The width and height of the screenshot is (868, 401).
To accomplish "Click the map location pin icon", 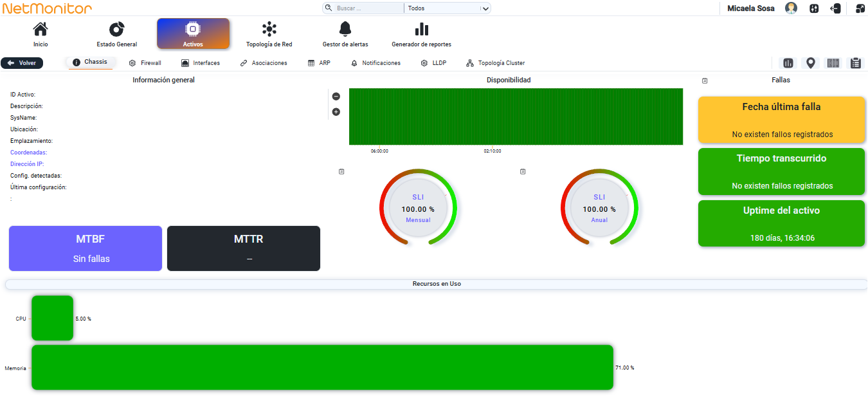I will click(x=811, y=63).
